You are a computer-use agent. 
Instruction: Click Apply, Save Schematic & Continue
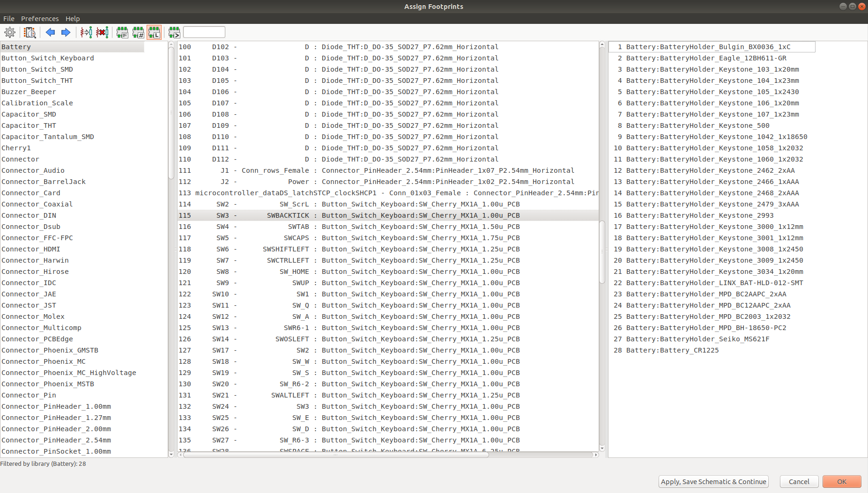[x=713, y=482]
